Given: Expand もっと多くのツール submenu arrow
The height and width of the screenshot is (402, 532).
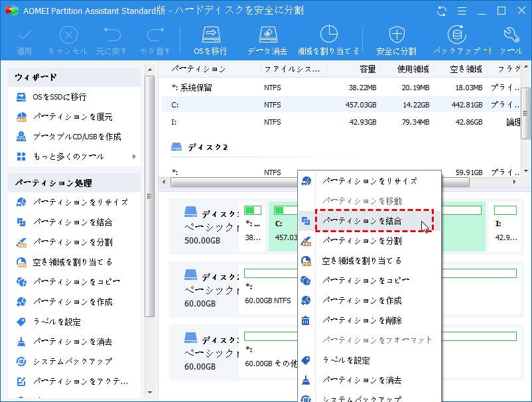Looking at the screenshot, I should point(134,157).
